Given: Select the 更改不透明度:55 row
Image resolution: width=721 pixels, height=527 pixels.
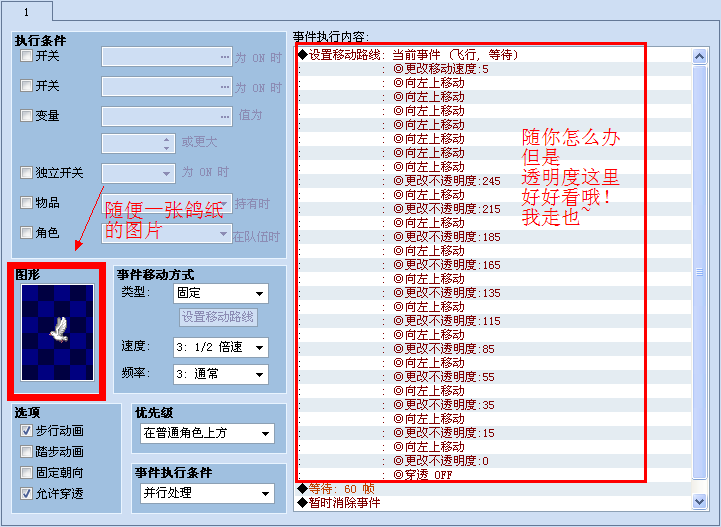Looking at the screenshot, I should tap(494, 377).
